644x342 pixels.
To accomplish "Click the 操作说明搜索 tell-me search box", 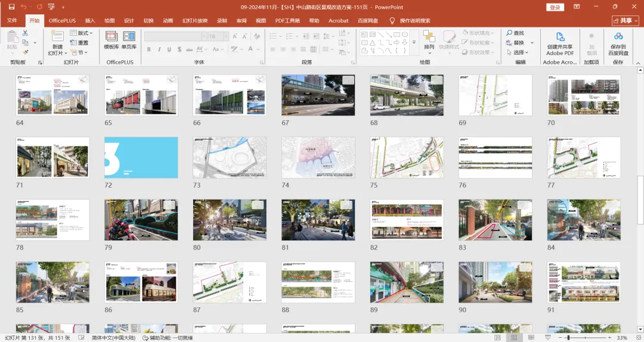I will pyautogui.click(x=415, y=20).
